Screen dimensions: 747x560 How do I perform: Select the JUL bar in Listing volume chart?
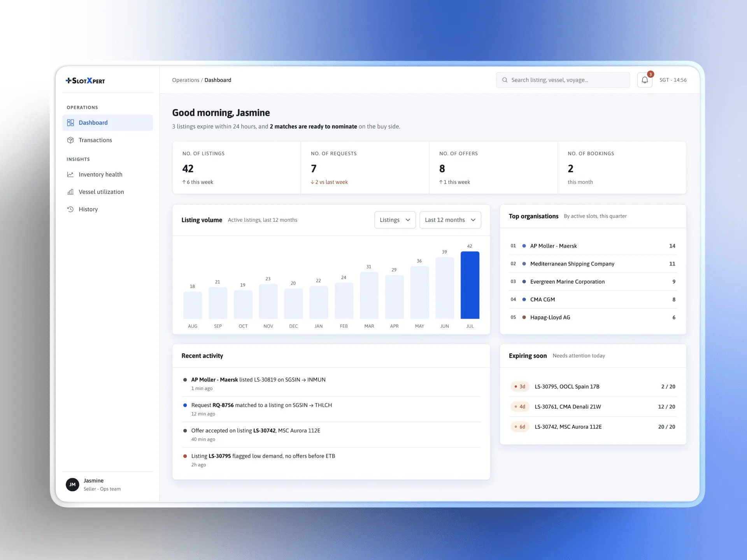[470, 285]
